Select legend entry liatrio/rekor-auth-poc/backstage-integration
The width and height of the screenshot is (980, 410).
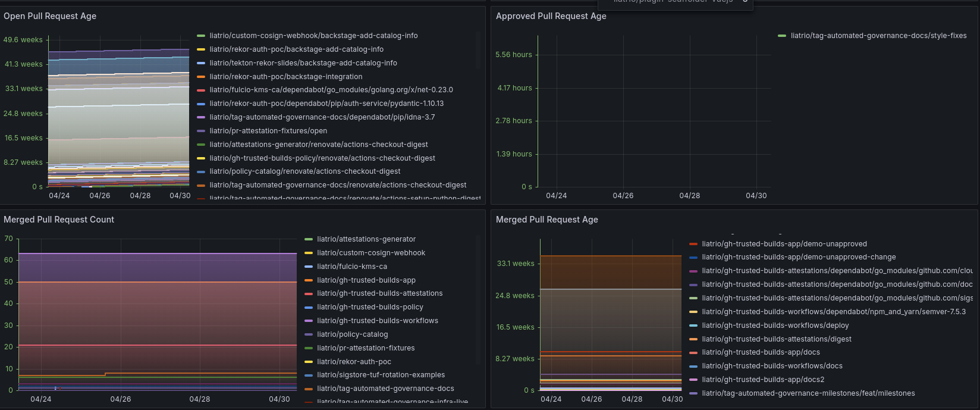point(286,77)
